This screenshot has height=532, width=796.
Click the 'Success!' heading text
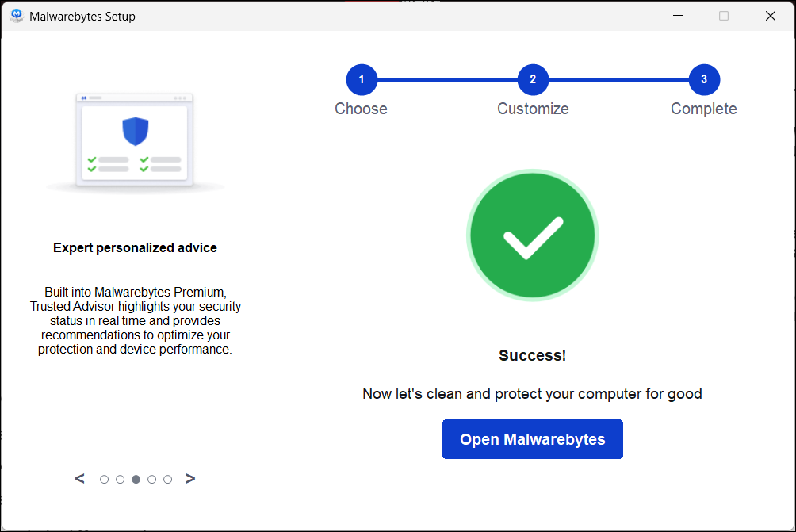pos(532,355)
